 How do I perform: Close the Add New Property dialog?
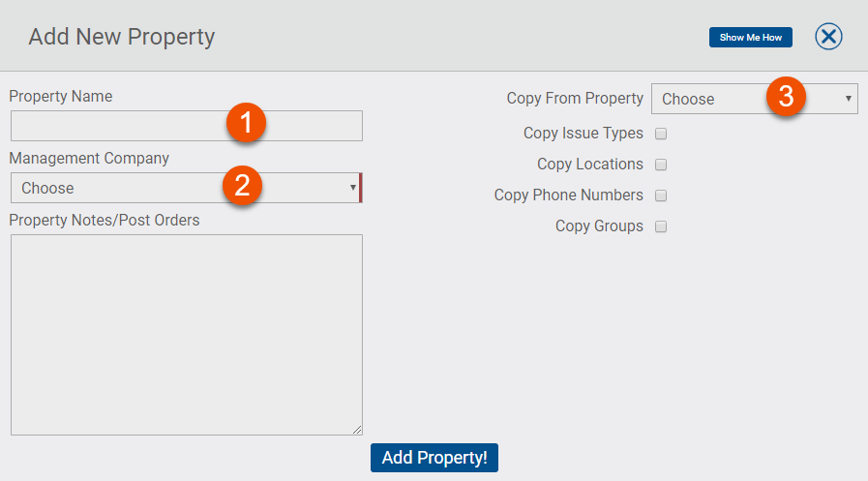coord(828,37)
